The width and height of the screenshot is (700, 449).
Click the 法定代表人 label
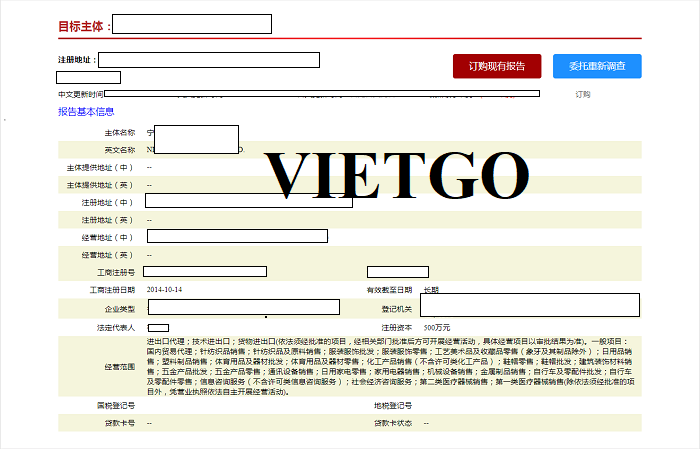116,328
